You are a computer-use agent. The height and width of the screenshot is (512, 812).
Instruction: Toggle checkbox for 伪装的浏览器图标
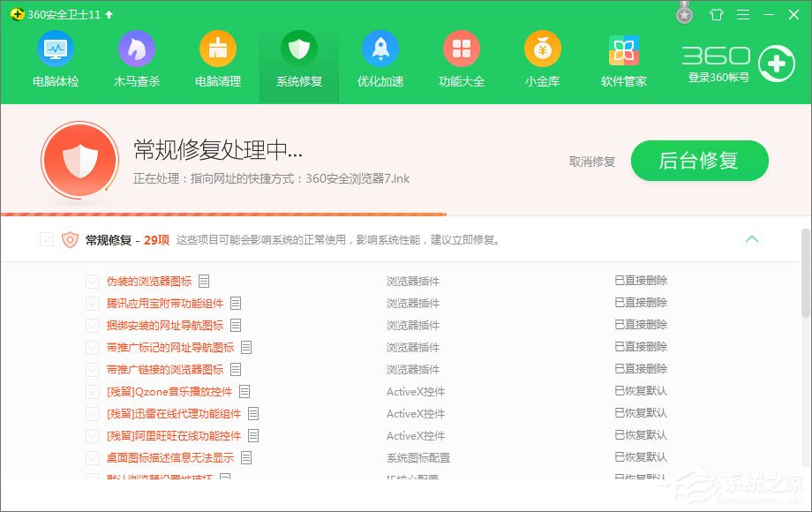(93, 281)
